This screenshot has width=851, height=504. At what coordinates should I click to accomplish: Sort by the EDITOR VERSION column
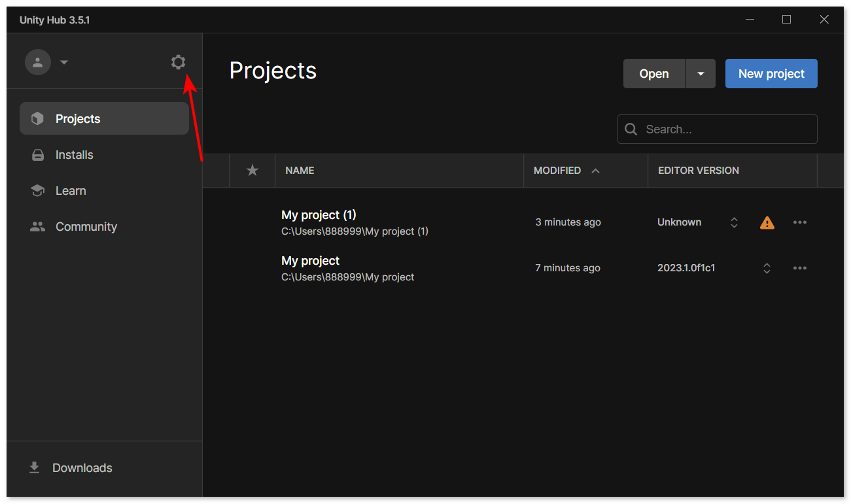tap(699, 171)
